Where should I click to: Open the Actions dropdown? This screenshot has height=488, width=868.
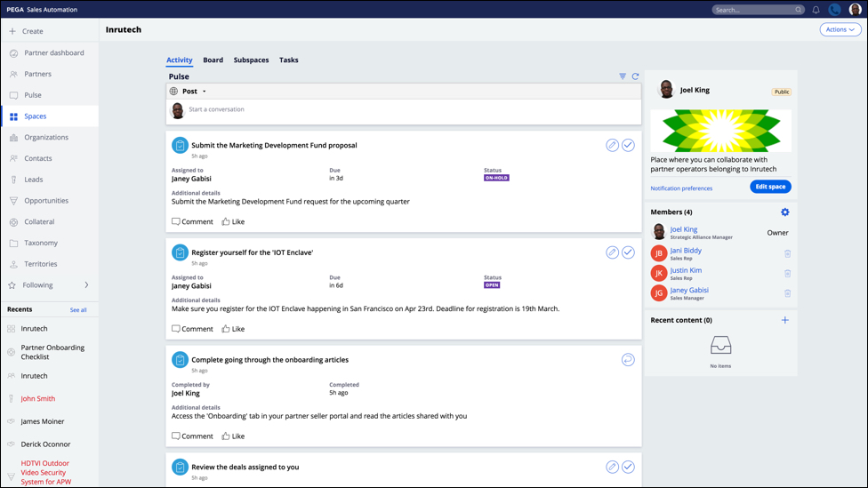(x=840, y=29)
